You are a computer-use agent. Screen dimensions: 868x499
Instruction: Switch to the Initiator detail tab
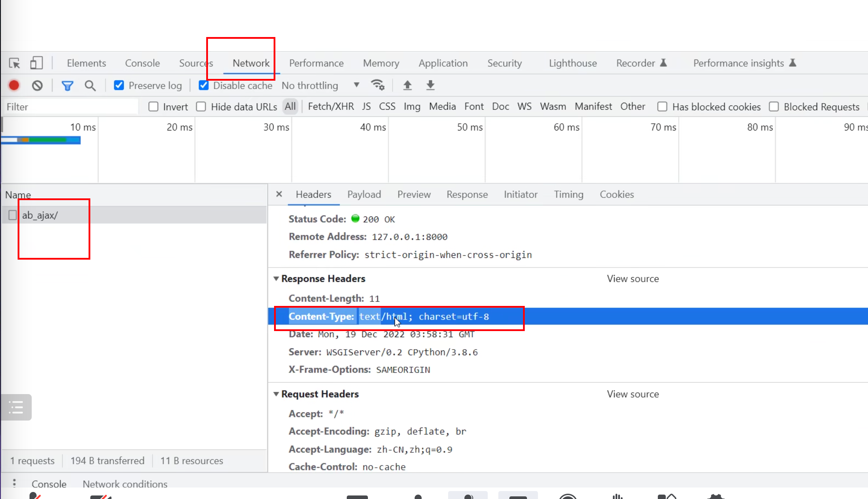pos(520,194)
